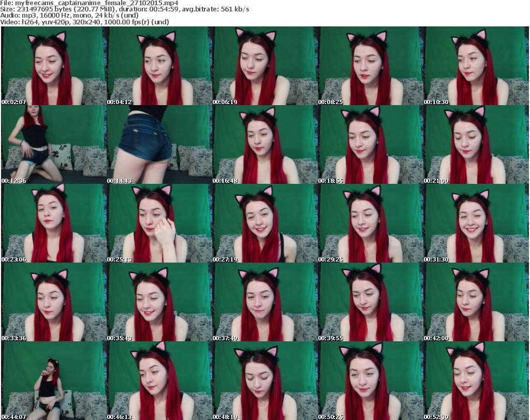This screenshot has height=420, width=530.
Task: Click the 'Video: h264, yuv420p' line
Action: [x=84, y=22]
